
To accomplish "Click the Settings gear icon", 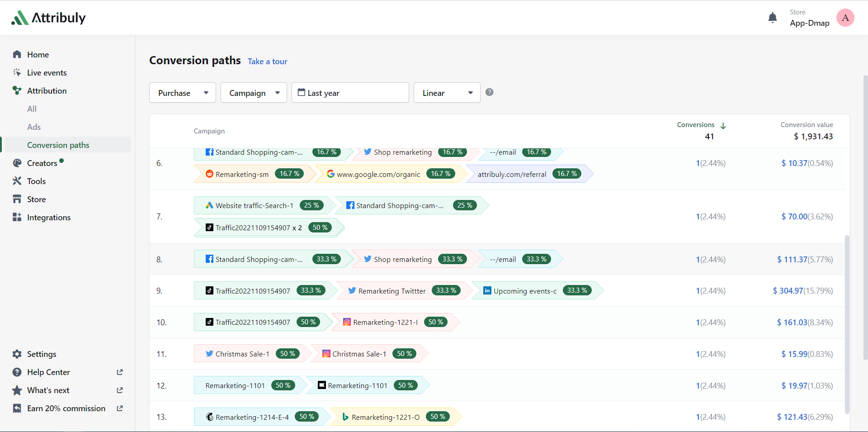I will [x=17, y=354].
